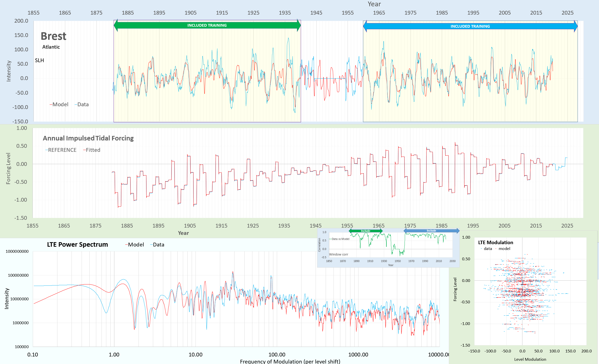The height and width of the screenshot is (364, 599).
Task: Select the small green Include arrow
Action: pos(365,231)
